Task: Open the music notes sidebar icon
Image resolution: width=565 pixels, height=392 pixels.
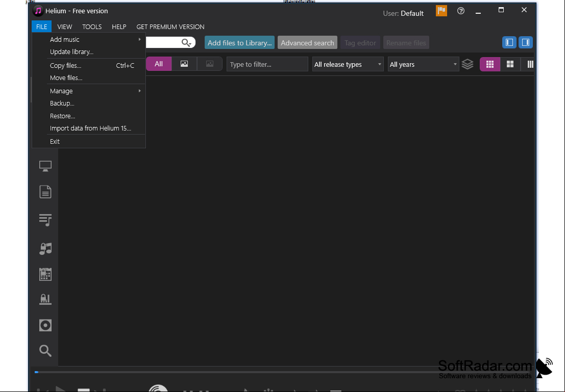Action: click(x=45, y=248)
